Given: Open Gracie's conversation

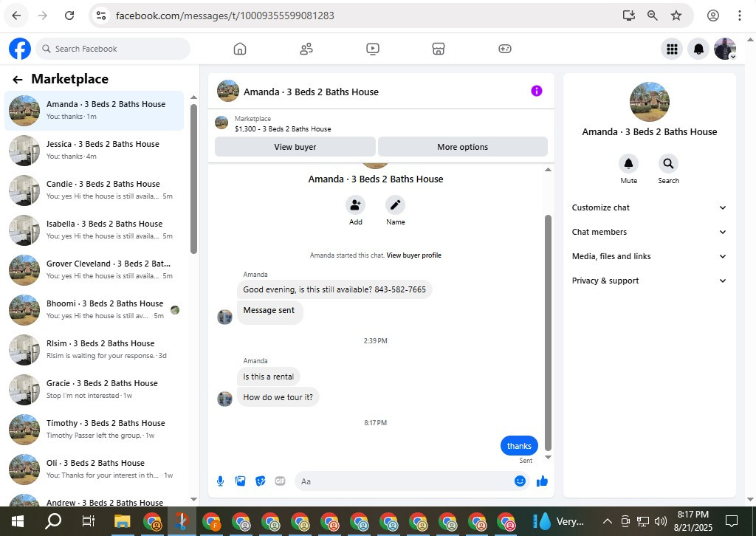Looking at the screenshot, I should (x=94, y=390).
